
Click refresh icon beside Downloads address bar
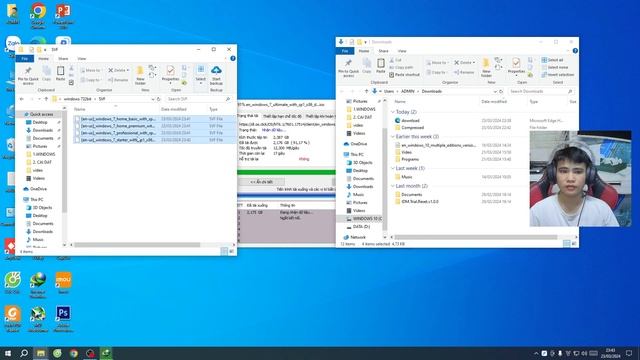(501, 91)
